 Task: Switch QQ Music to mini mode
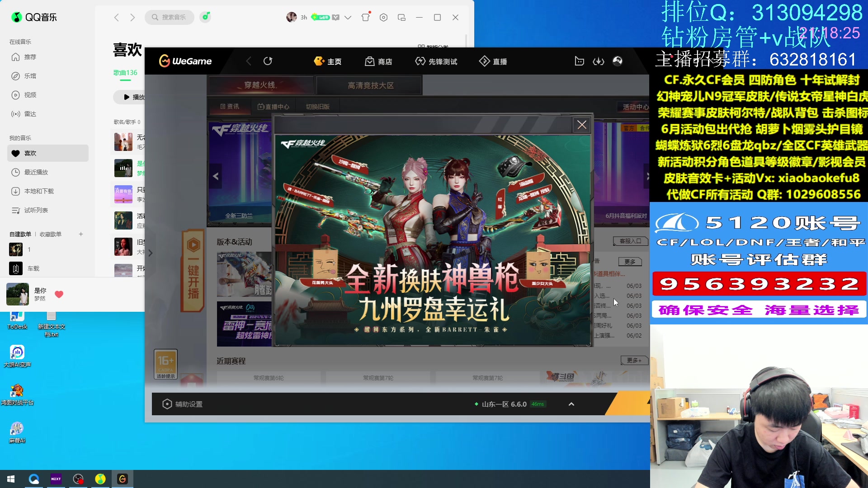pyautogui.click(x=401, y=17)
